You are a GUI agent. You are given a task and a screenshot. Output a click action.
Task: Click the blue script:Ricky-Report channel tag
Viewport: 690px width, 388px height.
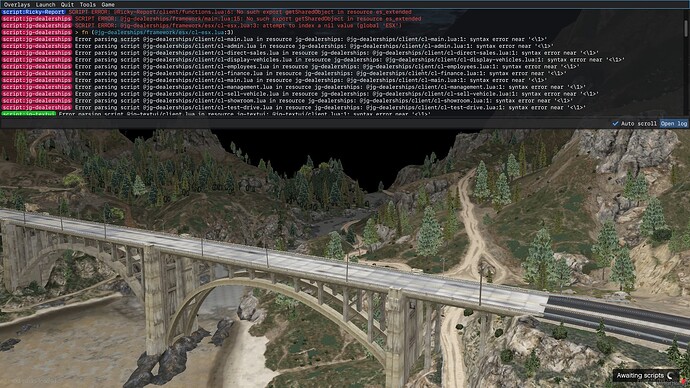[33, 12]
